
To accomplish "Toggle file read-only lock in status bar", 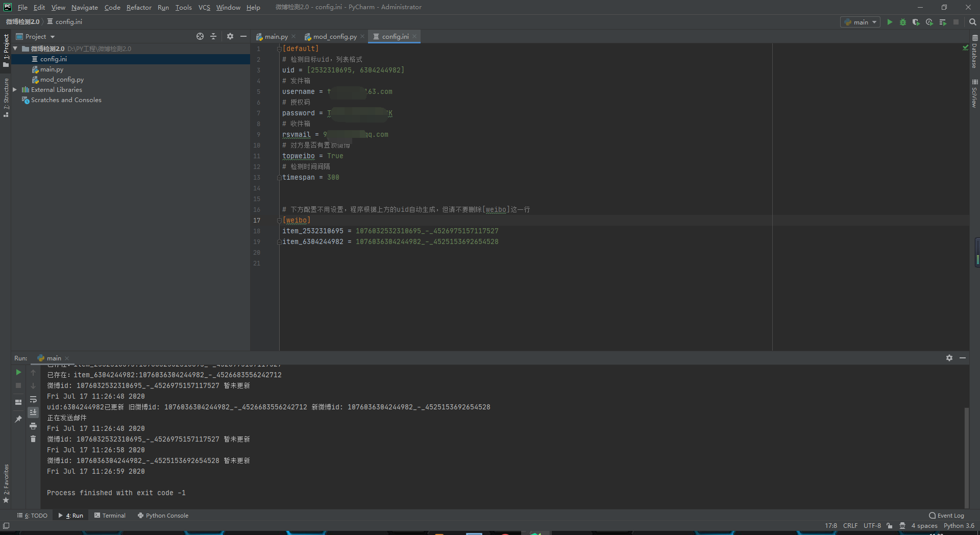I will [890, 526].
